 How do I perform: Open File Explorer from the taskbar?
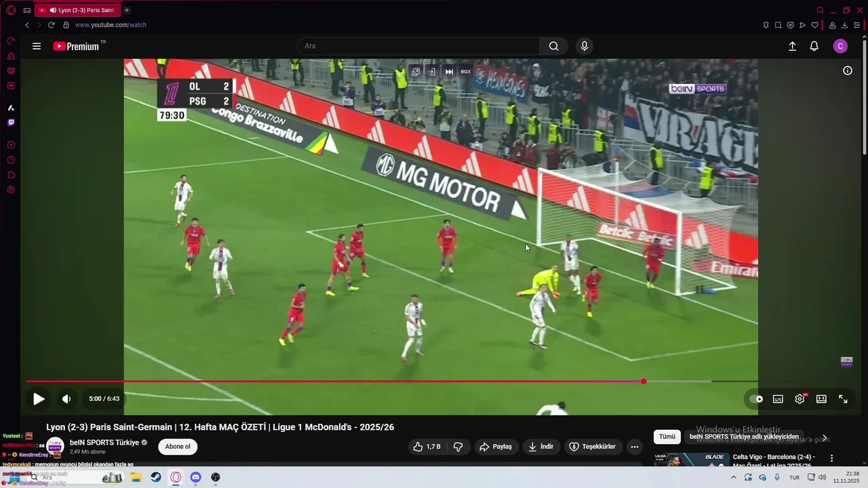tap(136, 477)
